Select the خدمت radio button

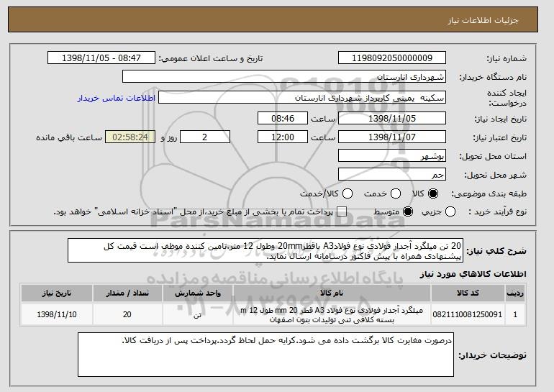[x=396, y=193]
